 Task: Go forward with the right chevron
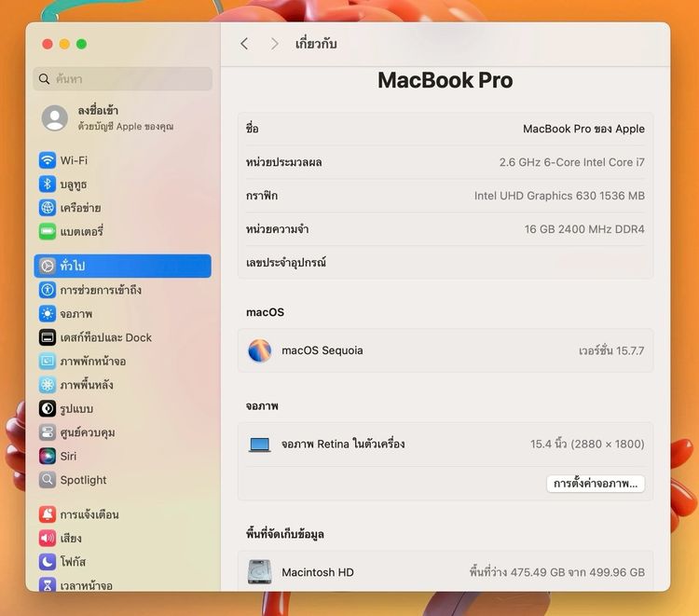pyautogui.click(x=275, y=44)
